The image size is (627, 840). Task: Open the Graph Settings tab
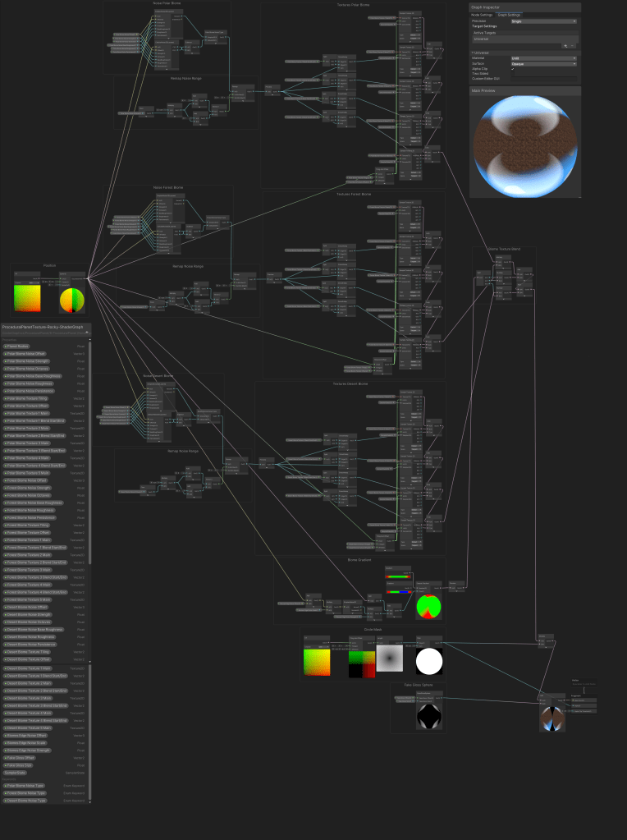(x=508, y=15)
